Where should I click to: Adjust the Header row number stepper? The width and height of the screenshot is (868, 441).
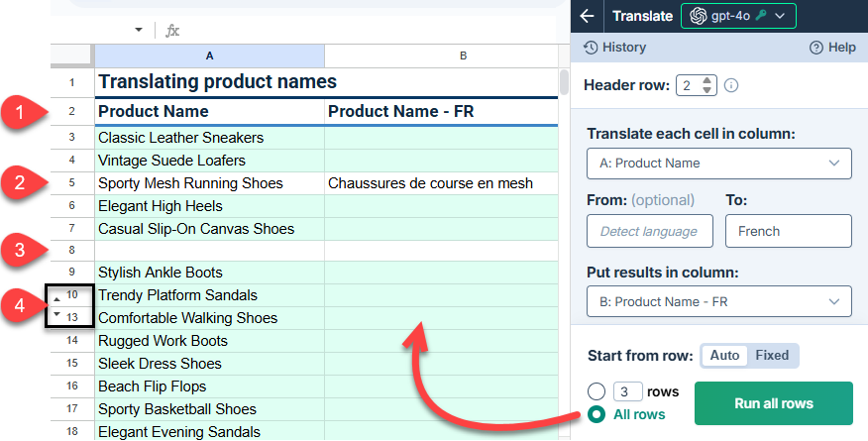(x=706, y=85)
